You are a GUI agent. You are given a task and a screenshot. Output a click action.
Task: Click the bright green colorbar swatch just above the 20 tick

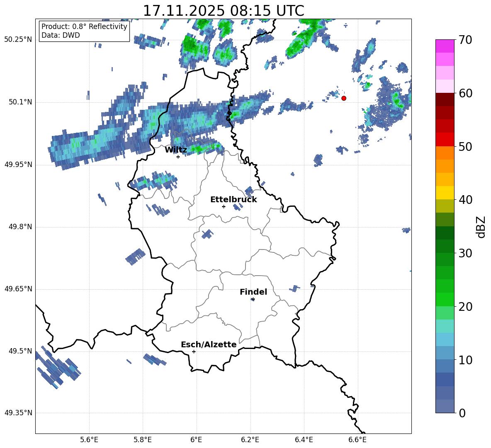445,299
